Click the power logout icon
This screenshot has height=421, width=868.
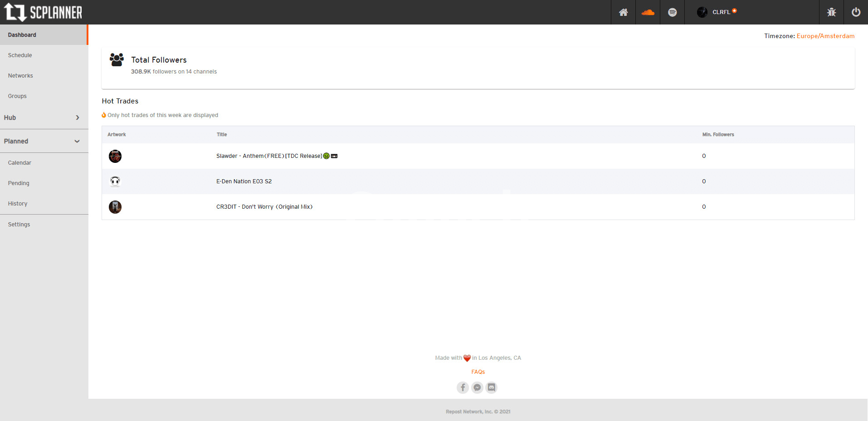(856, 12)
